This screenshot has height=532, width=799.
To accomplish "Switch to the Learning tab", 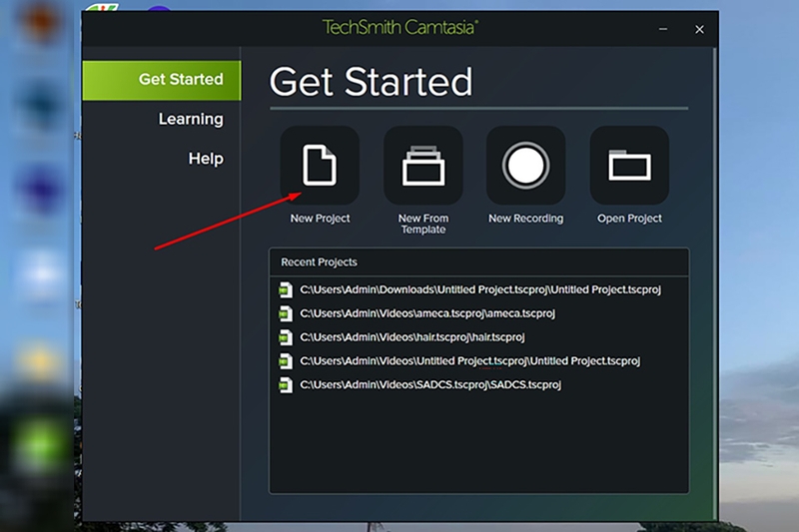I will 191,119.
